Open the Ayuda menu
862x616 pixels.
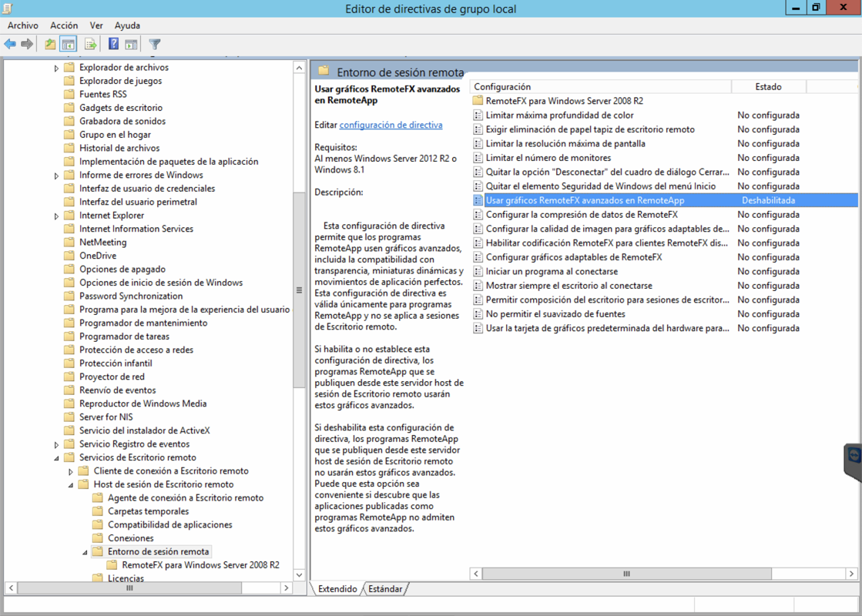click(x=127, y=25)
